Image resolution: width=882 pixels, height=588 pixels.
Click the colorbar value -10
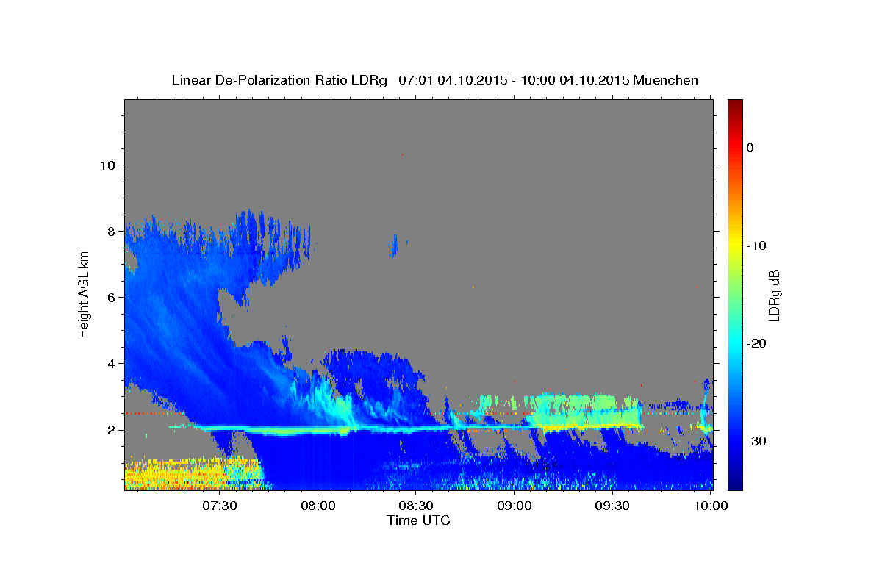(757, 245)
